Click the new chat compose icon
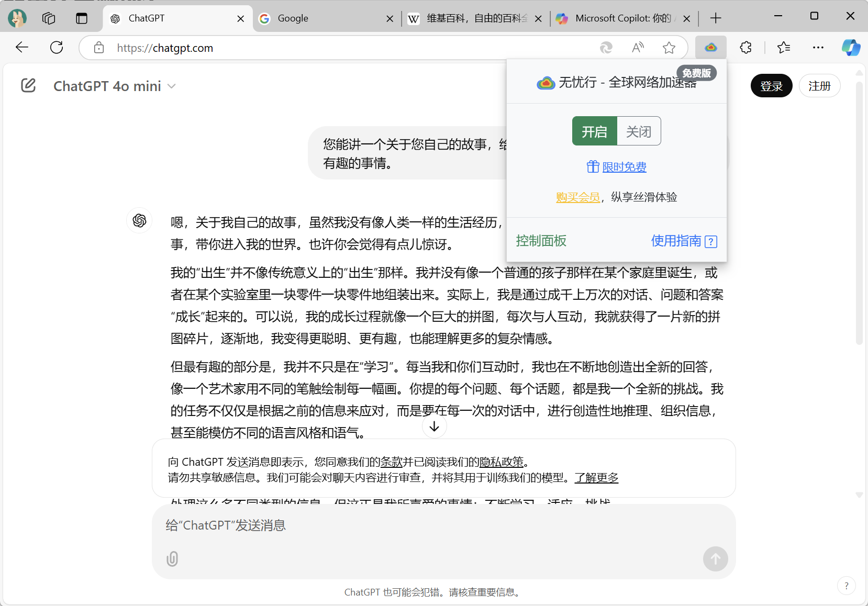This screenshot has height=606, width=868. [28, 85]
